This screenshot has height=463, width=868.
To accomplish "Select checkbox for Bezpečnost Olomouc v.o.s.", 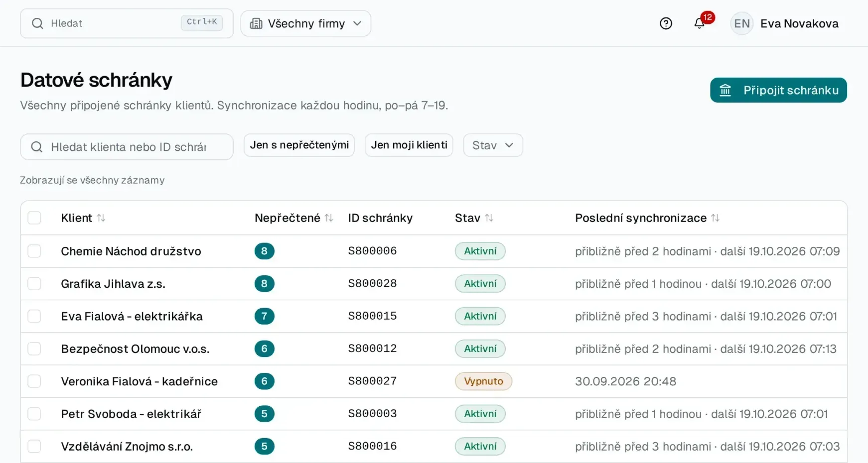I will 34,348.
